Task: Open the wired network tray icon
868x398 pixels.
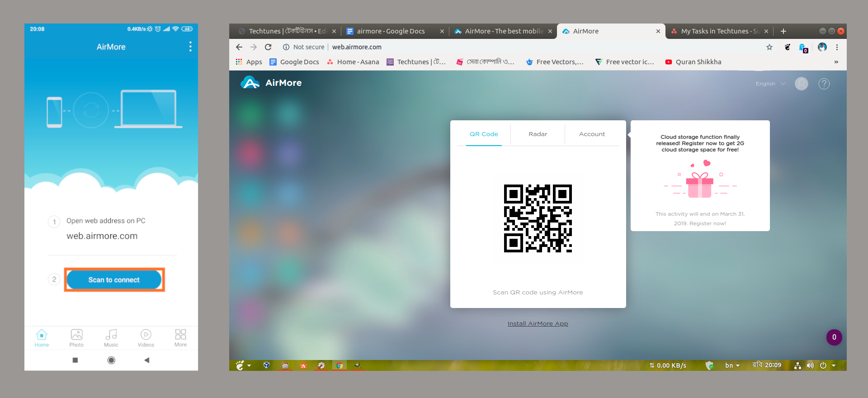Action: tap(798, 365)
